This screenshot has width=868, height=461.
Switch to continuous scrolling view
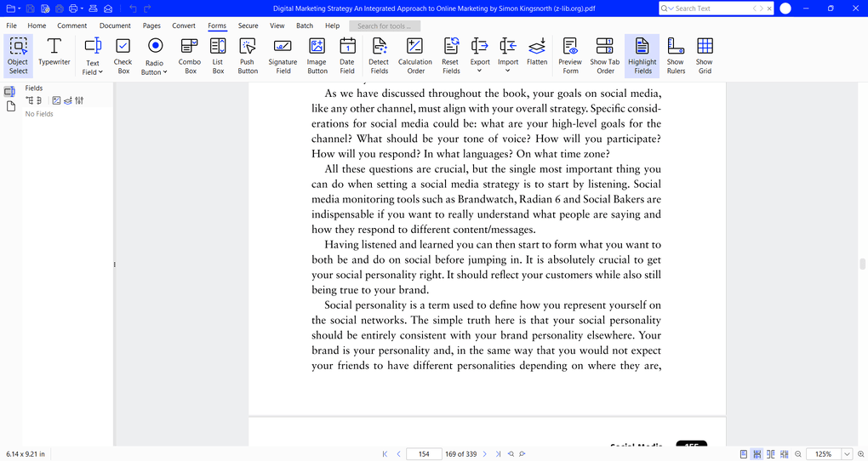point(757,454)
